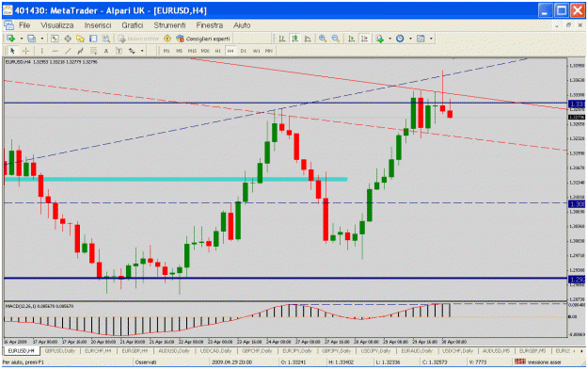588x369 pixels.
Task: Expand the Indicators dropdown arrow
Action: [390, 39]
